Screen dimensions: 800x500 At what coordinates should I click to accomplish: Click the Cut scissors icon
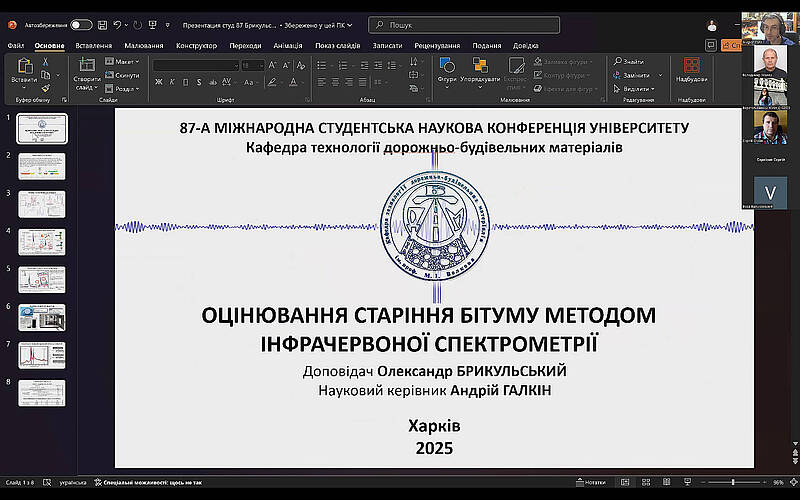[45, 62]
